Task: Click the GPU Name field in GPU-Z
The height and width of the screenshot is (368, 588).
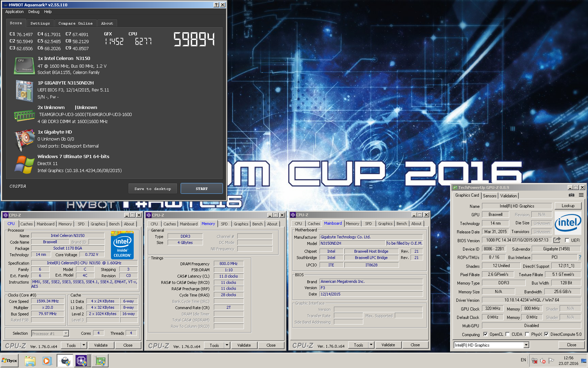Action: coord(517,206)
